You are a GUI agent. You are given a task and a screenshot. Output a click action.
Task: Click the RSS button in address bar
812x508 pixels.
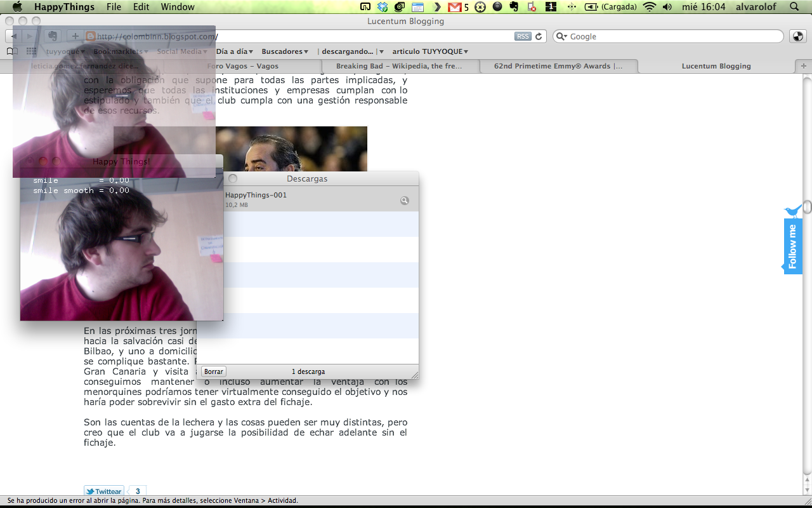[523, 37]
